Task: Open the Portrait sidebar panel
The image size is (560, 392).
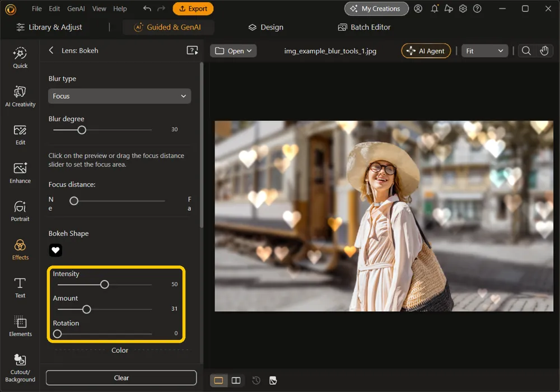Action: pyautogui.click(x=20, y=211)
